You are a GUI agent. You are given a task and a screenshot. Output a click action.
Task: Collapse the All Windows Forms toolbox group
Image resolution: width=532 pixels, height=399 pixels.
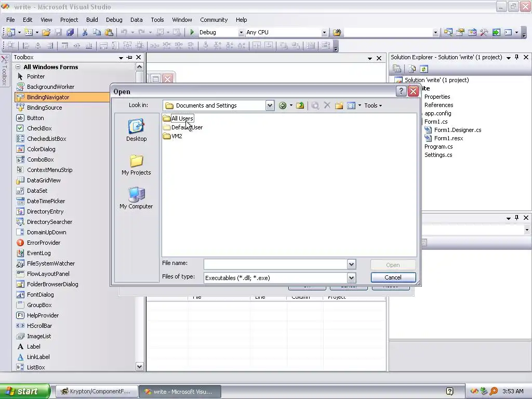(x=18, y=67)
